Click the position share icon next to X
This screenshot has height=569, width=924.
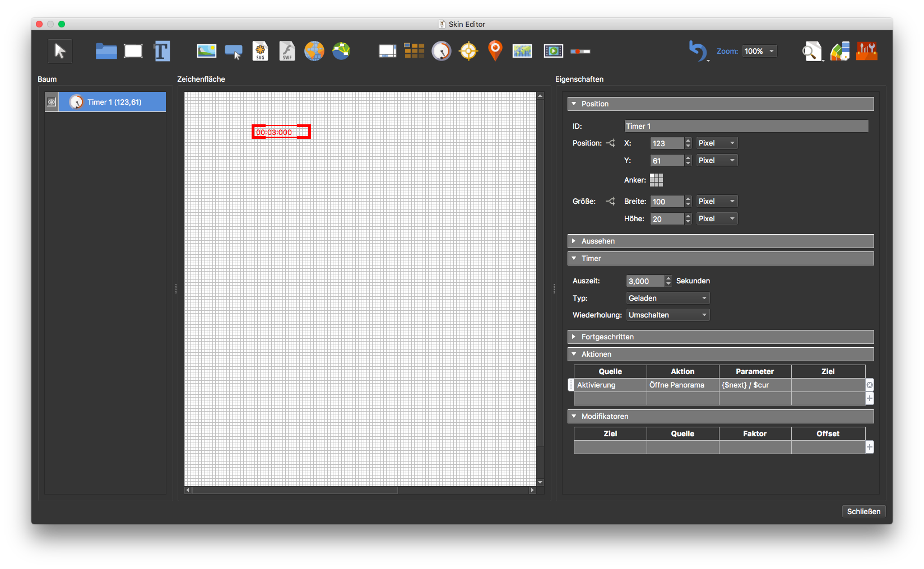610,143
